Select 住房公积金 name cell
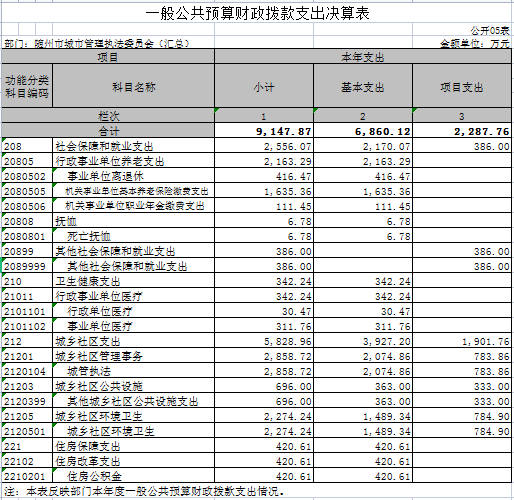Screen dimensions: 514x500 (x=133, y=476)
